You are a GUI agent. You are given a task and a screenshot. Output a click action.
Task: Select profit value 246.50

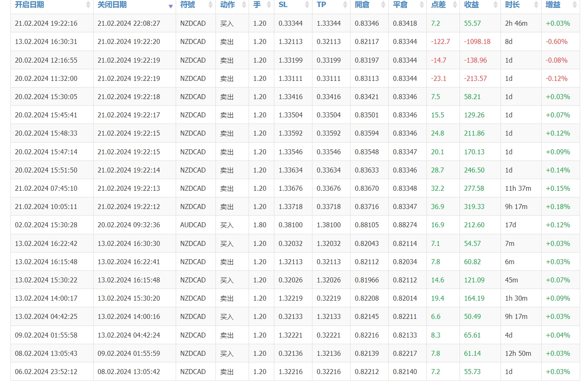tap(474, 170)
